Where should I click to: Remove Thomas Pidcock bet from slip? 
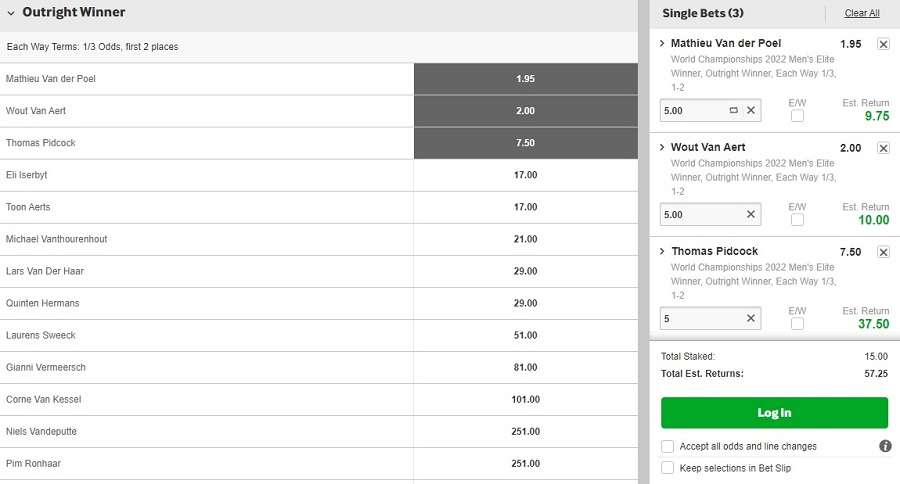[883, 252]
